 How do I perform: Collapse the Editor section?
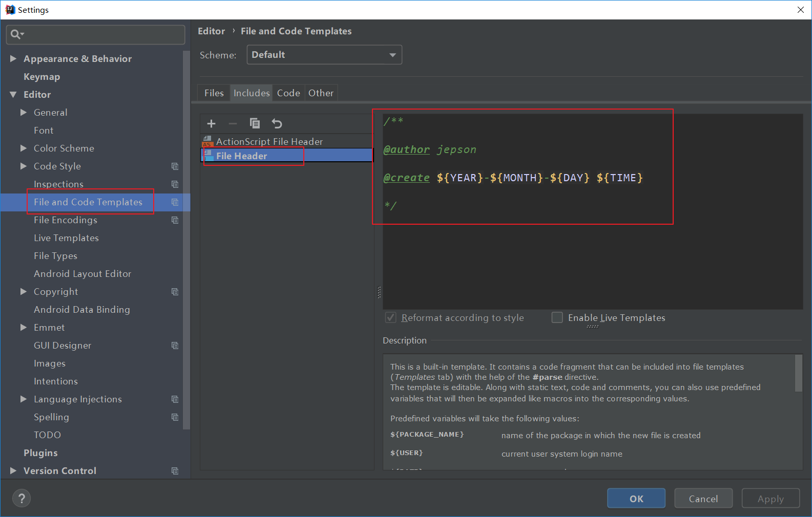[13, 95]
